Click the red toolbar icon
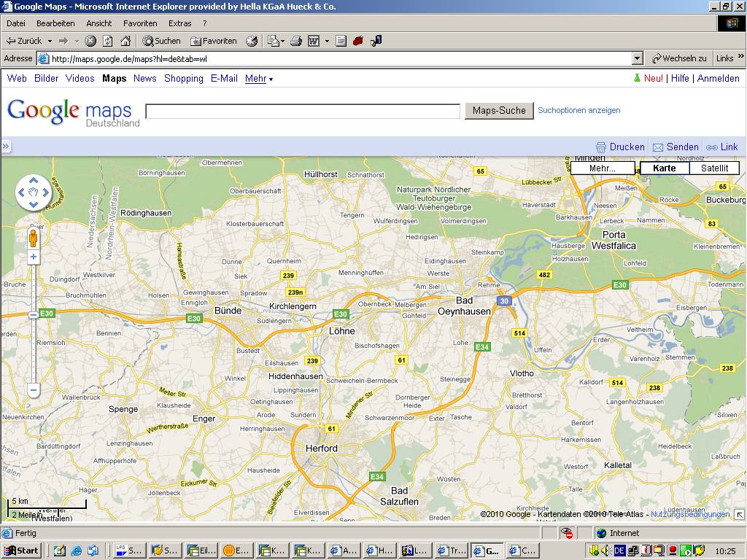 [x=358, y=41]
